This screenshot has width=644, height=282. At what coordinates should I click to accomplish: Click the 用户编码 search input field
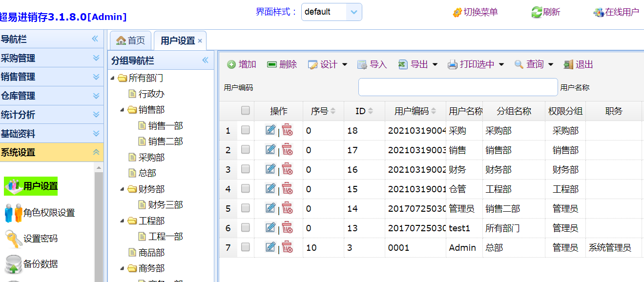457,87
